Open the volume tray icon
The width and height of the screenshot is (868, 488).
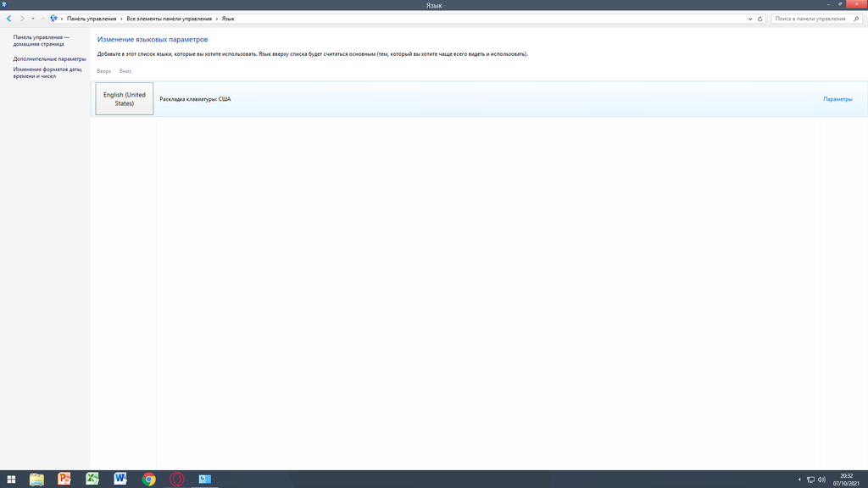tap(821, 480)
